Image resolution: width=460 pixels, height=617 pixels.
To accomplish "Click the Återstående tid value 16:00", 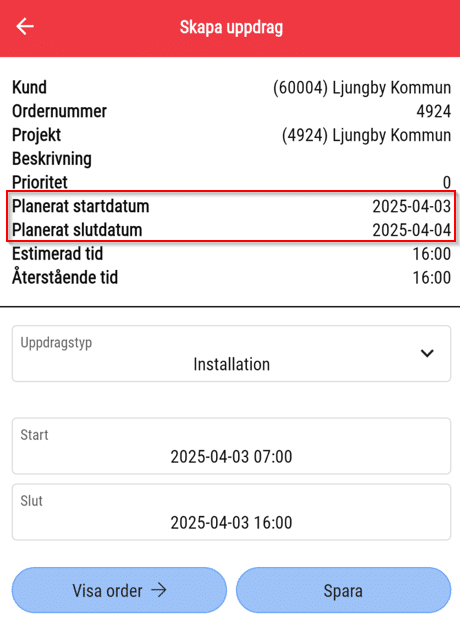I will [431, 278].
